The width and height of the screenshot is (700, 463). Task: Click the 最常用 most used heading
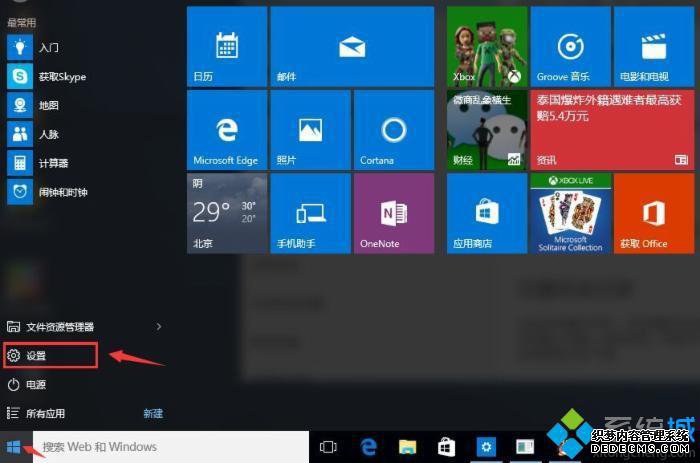tap(21, 22)
